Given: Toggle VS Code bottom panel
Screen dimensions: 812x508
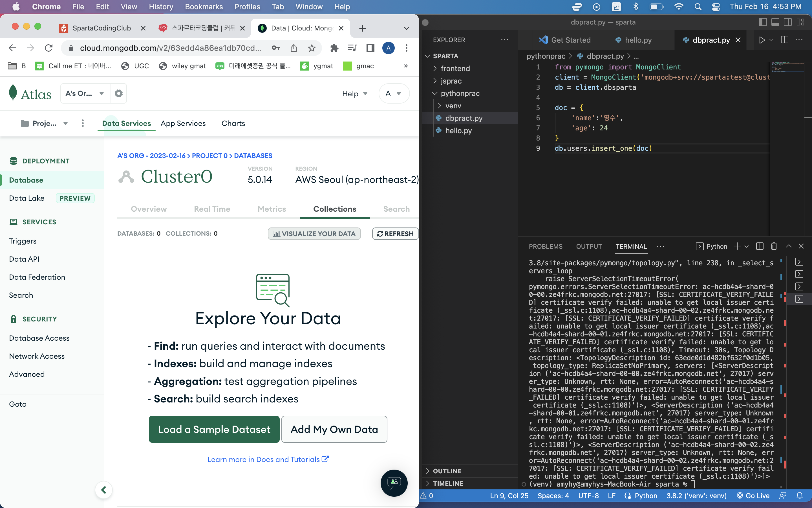Looking at the screenshot, I should click(775, 22).
